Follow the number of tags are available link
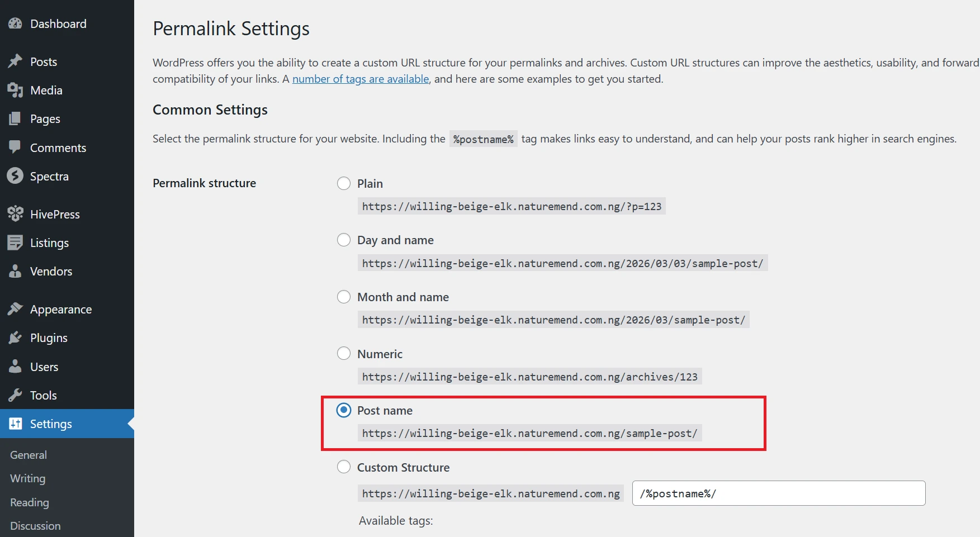 pos(361,79)
